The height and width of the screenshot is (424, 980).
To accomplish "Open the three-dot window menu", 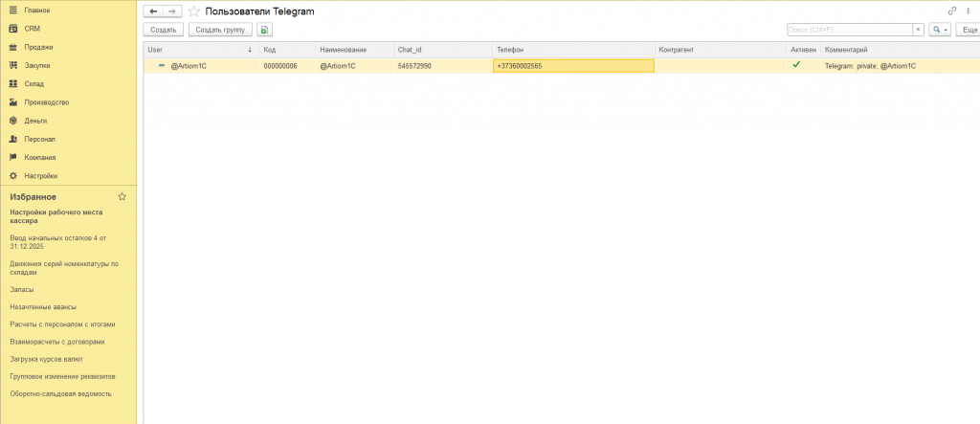I will (x=969, y=11).
